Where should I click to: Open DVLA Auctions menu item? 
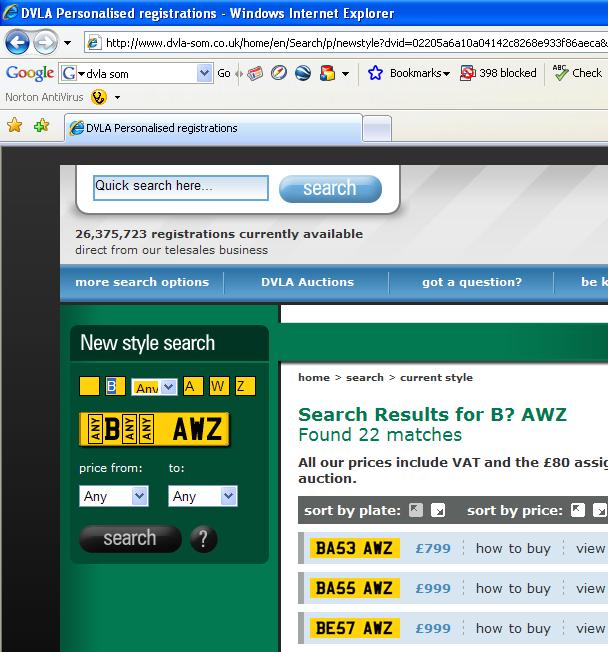click(307, 282)
